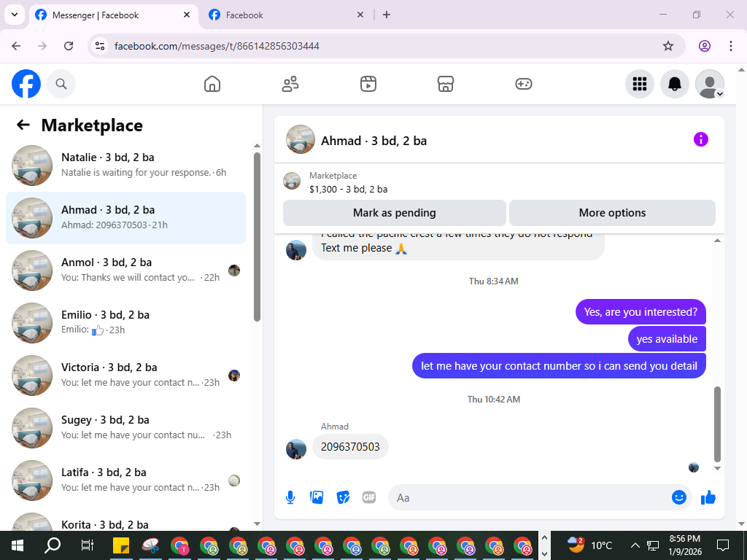Click the 'let me have your contact number' message
The width and height of the screenshot is (747, 560).
point(559,366)
